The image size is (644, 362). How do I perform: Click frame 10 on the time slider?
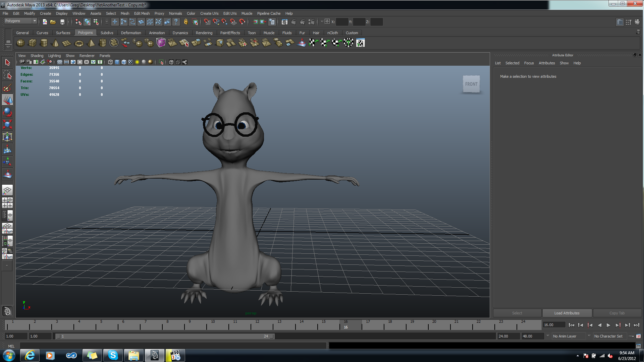pyautogui.click(x=213, y=324)
